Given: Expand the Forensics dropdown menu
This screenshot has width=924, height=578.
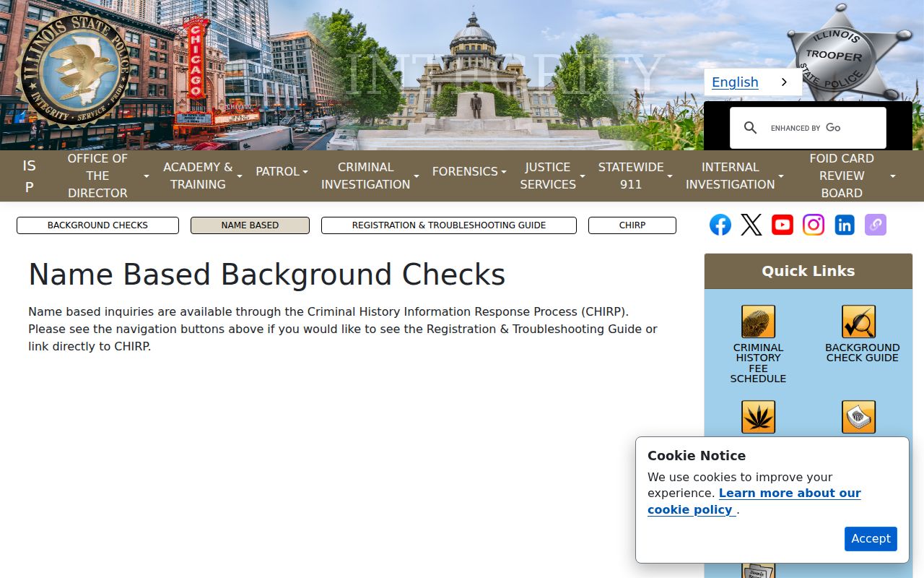Looking at the screenshot, I should (x=469, y=171).
